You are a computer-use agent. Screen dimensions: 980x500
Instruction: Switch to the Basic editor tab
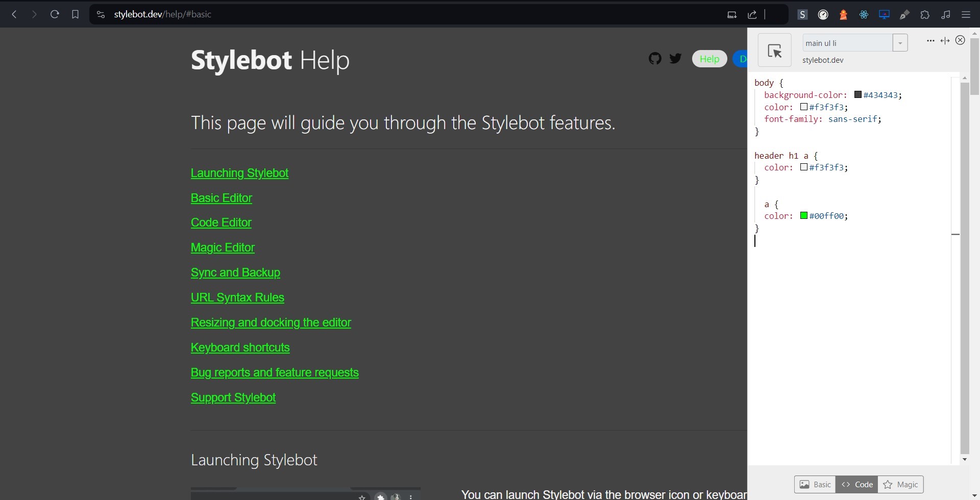(815, 484)
